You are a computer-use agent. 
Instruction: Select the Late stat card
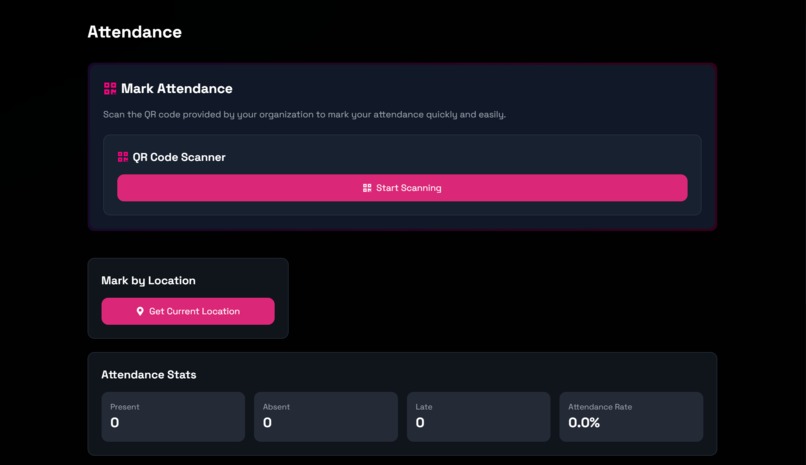(479, 417)
